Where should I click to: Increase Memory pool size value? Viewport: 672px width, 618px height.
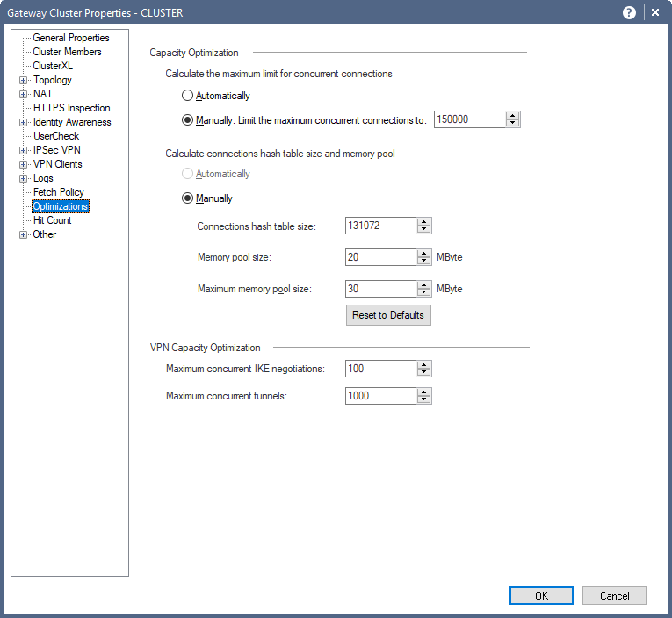pos(424,254)
